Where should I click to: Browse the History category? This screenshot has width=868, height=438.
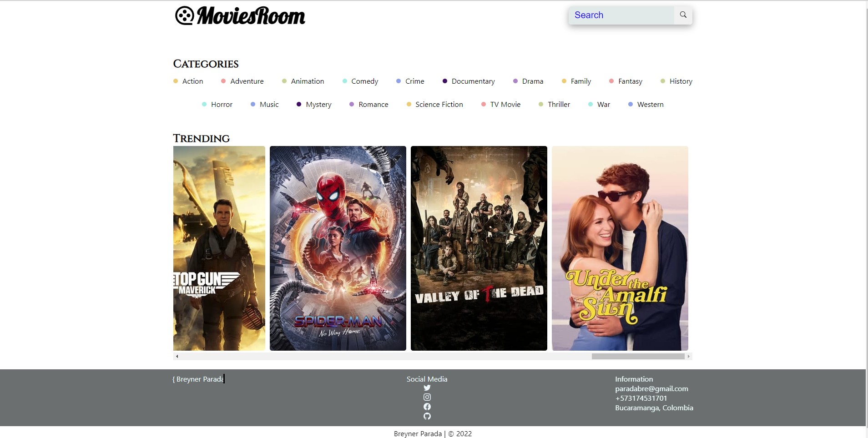(676, 81)
